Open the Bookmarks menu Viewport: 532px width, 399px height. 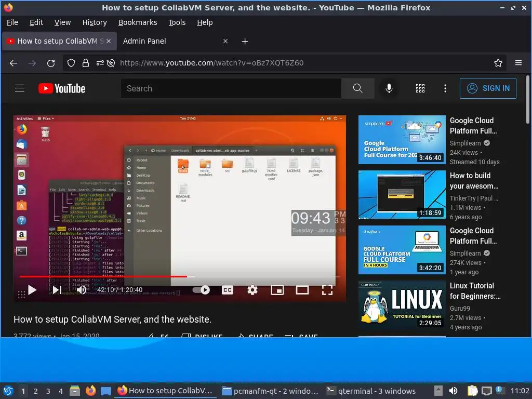point(137,22)
